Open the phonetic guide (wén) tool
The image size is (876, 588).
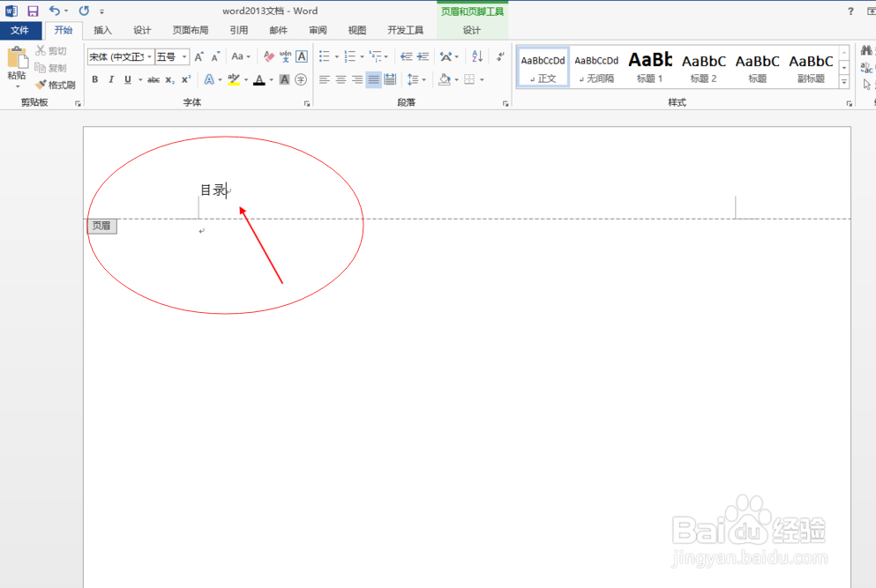click(x=286, y=56)
